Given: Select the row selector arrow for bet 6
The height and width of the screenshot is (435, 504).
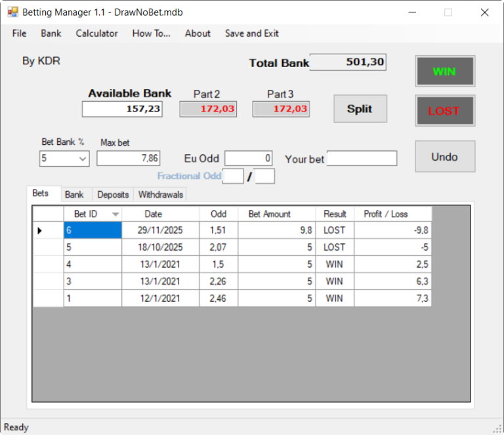Looking at the screenshot, I should tap(40, 230).
